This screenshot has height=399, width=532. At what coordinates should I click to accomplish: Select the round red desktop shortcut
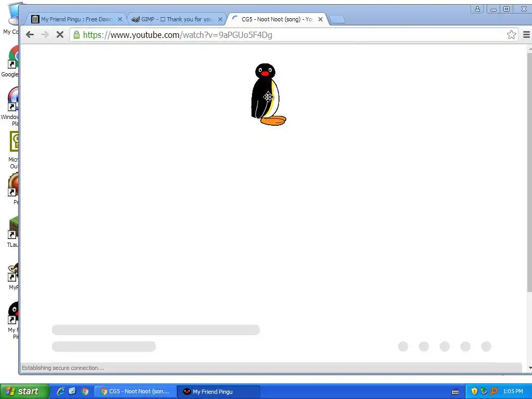(13, 188)
